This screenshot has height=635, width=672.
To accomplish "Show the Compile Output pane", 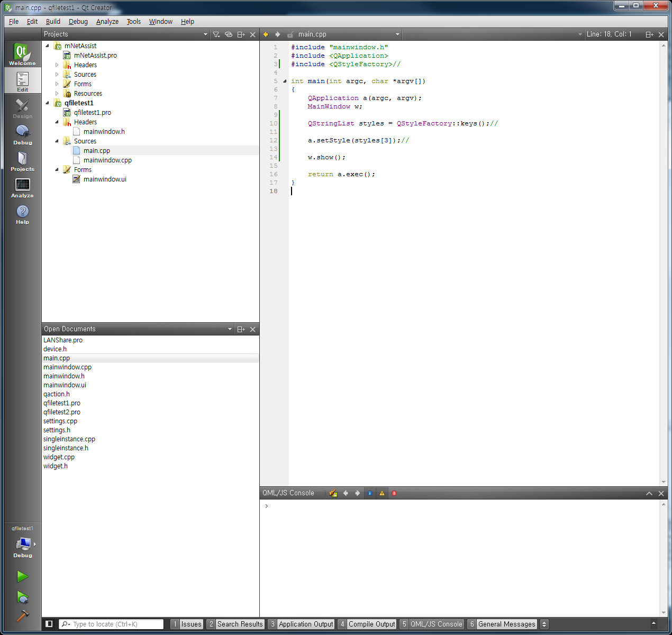I will click(x=367, y=624).
